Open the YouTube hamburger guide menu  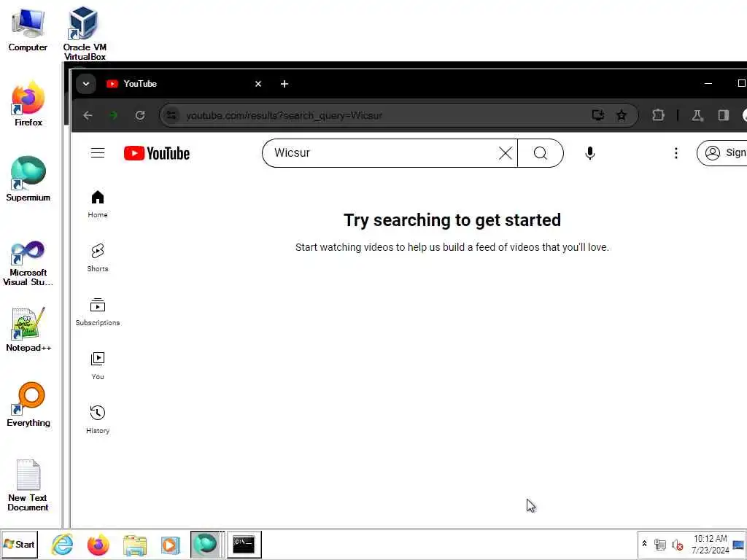[98, 153]
